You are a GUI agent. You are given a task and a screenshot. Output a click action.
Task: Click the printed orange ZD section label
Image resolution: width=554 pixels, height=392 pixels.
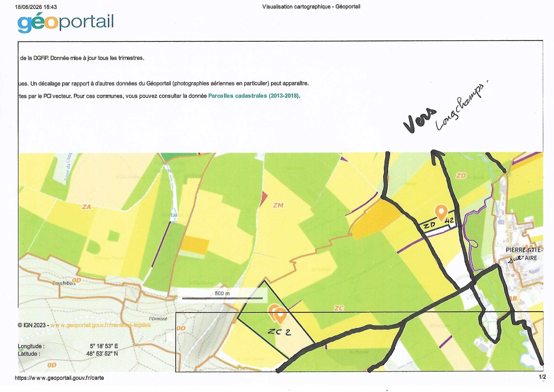pos(461,176)
